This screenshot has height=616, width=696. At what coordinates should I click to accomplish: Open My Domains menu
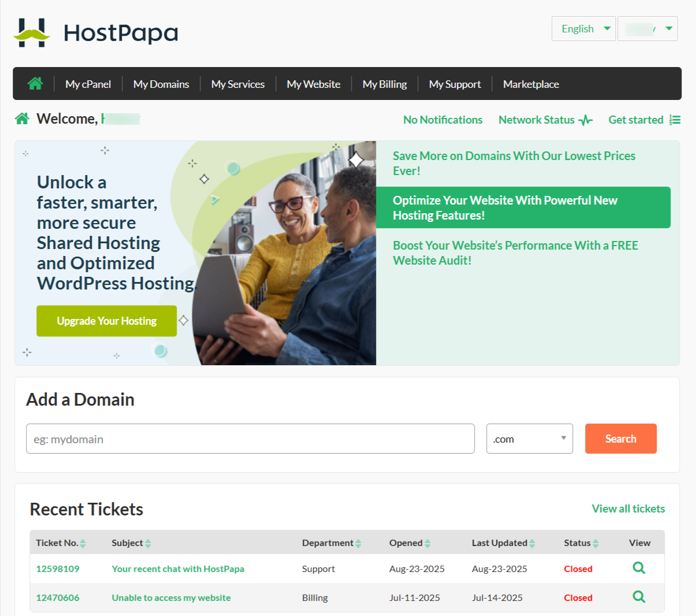click(161, 84)
